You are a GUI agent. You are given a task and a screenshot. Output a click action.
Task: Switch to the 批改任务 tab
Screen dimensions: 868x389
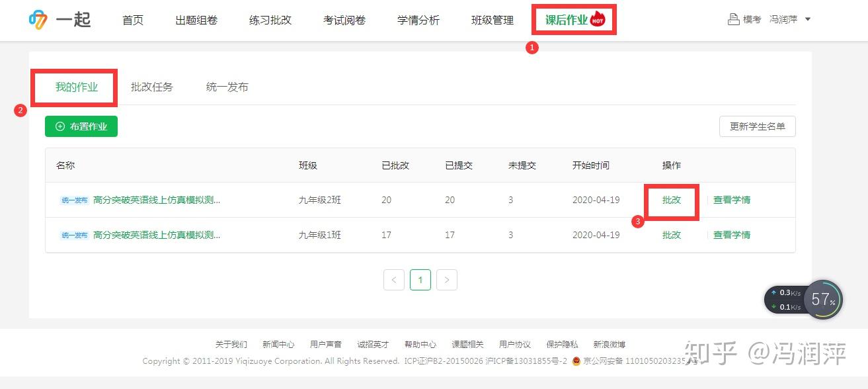pos(152,86)
